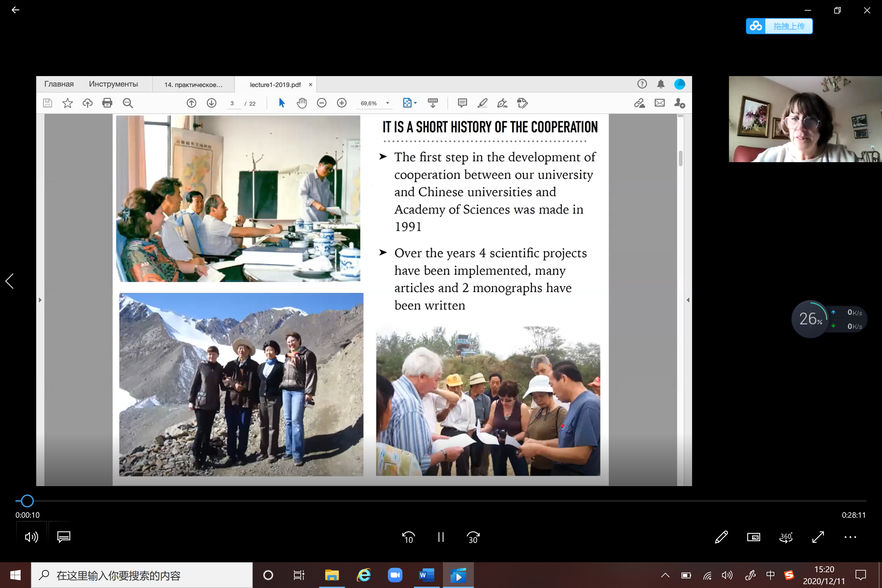Switch to mini view mode
This screenshot has height=588, width=882.
pyautogui.click(x=753, y=537)
